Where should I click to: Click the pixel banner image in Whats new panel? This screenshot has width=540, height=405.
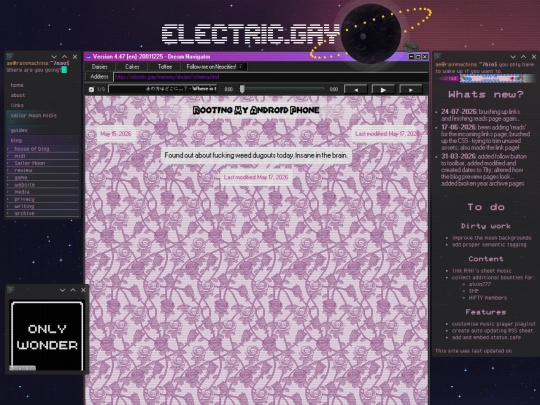point(492,79)
